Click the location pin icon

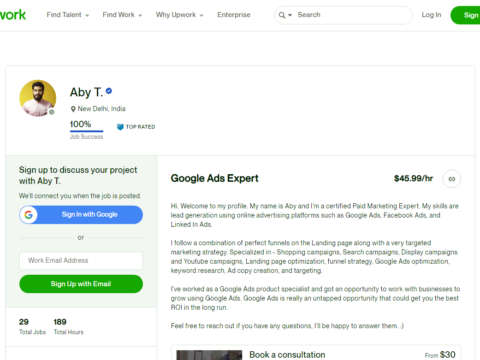coord(73,109)
